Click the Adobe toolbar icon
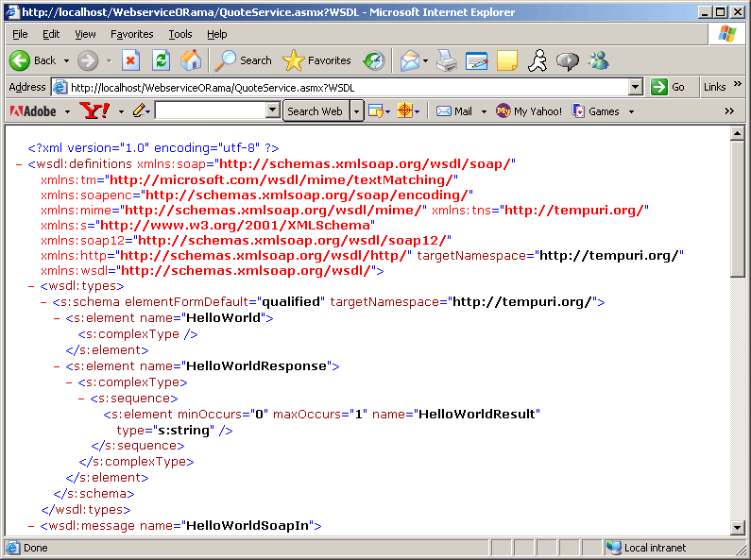The width and height of the screenshot is (751, 560). click(x=33, y=111)
